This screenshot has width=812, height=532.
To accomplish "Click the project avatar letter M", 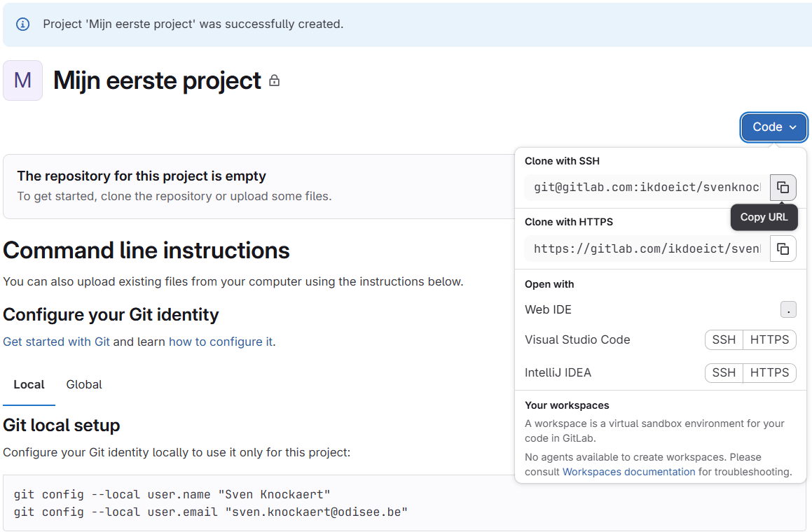I will [23, 80].
